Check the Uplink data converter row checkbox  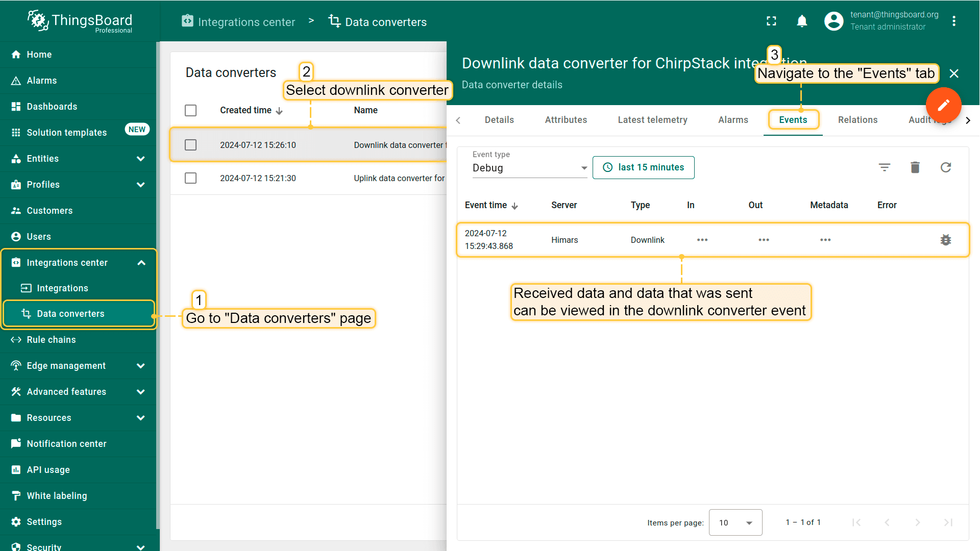(190, 178)
